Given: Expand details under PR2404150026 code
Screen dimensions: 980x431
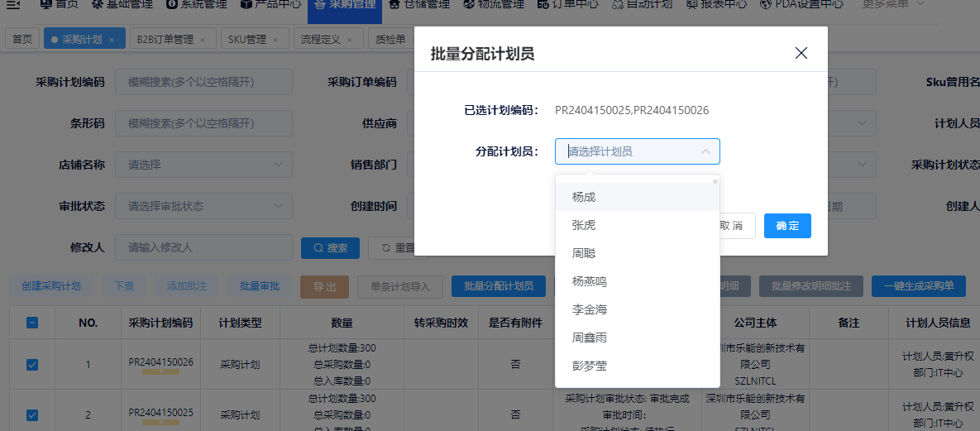Looking at the screenshot, I should 160,371.
